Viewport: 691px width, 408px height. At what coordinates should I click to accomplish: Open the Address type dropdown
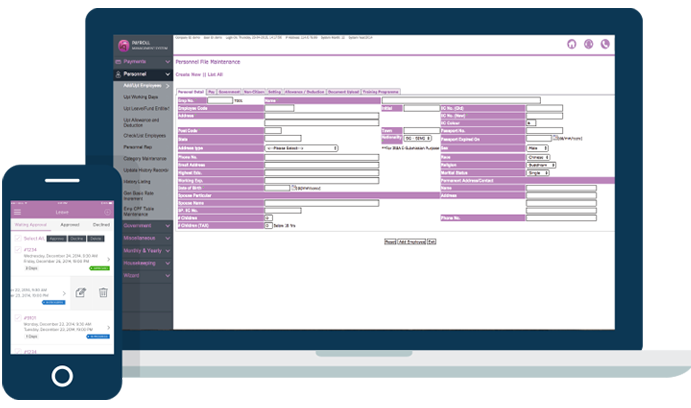click(x=300, y=148)
